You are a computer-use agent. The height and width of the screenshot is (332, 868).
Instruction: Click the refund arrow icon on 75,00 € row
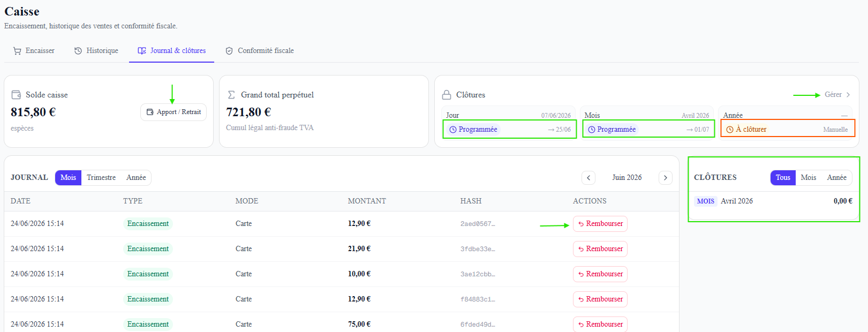(x=581, y=325)
